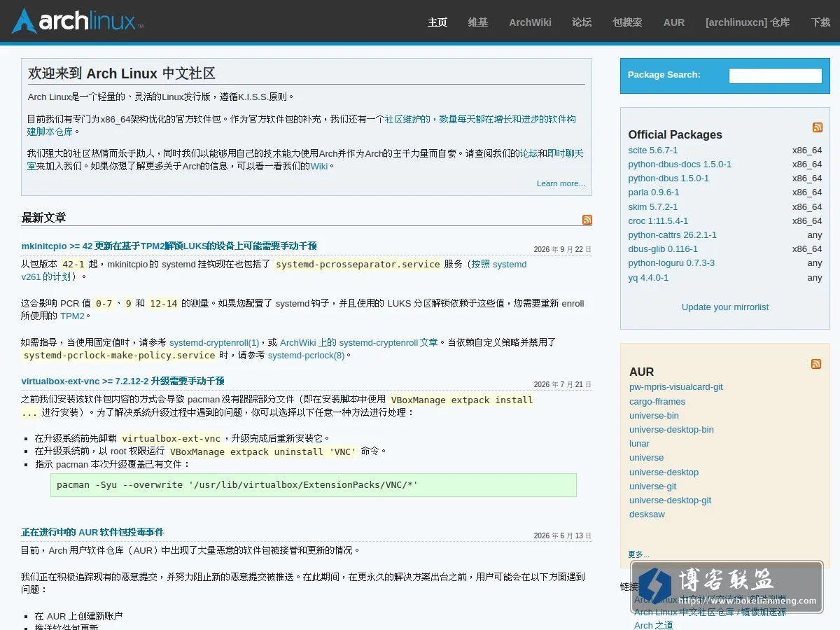
Task: Open ArchWiki in the top navigation
Action: [530, 22]
